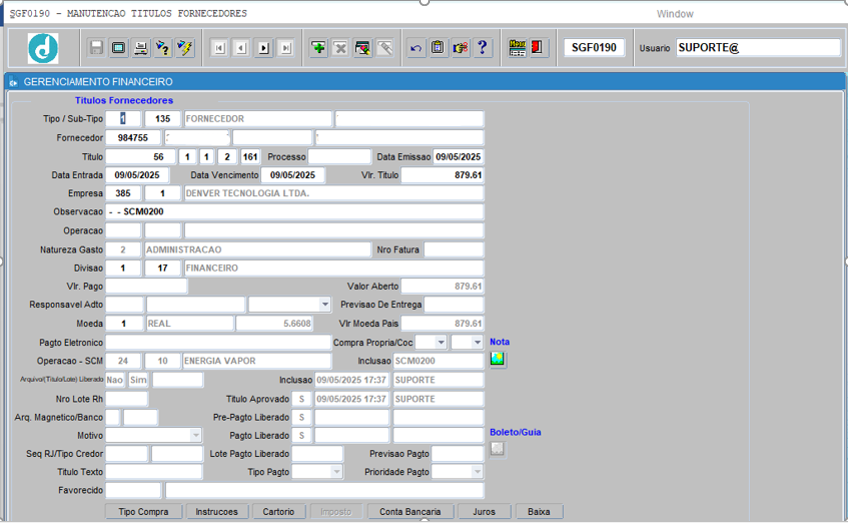Click the Boleto/Guia small button

498,449
